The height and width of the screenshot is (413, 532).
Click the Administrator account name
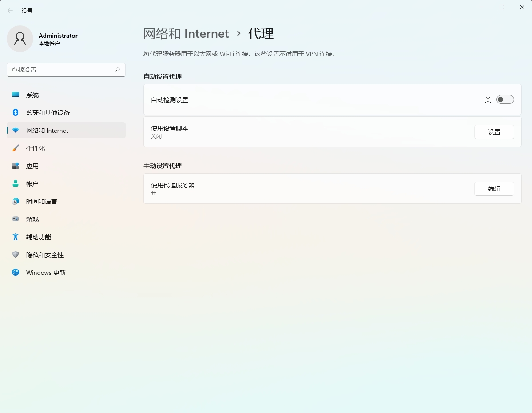point(58,36)
